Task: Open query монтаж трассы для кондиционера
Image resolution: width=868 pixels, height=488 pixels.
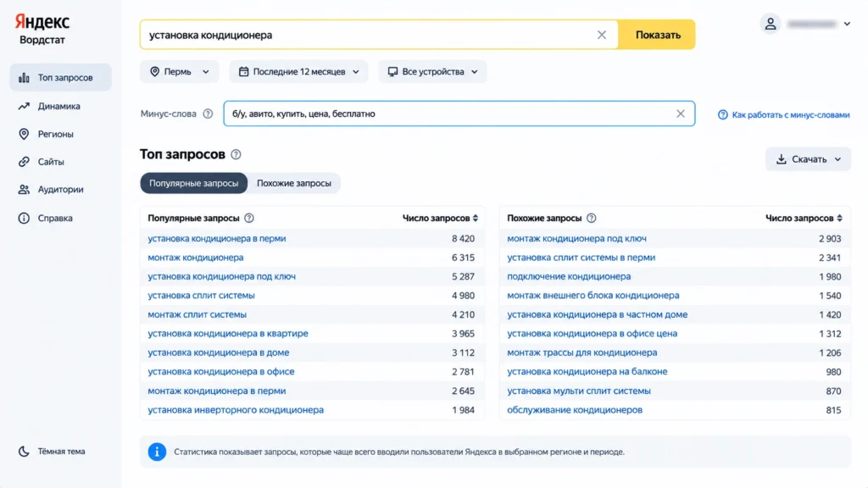Action: [x=582, y=352]
